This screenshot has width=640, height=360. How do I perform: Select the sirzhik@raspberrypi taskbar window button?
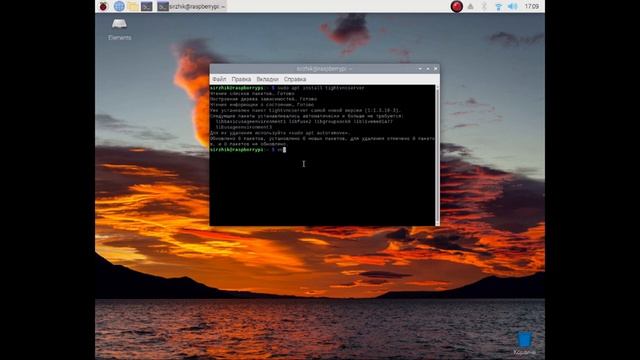(191, 6)
